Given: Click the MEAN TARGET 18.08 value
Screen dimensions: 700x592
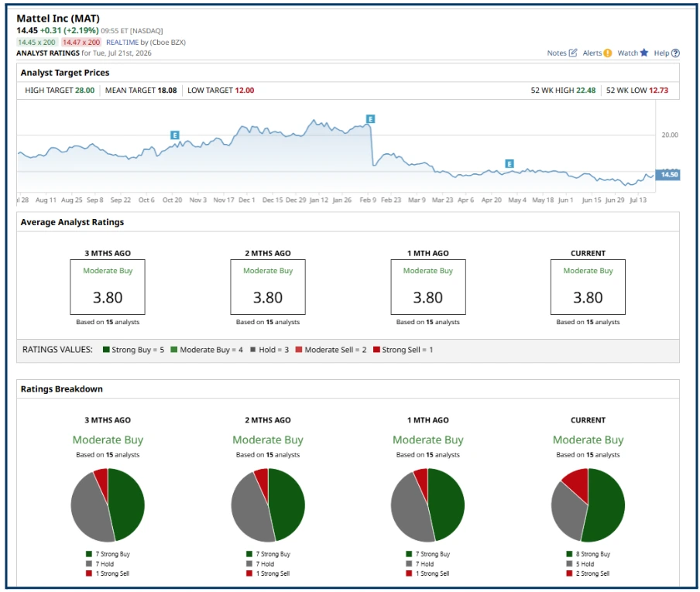Looking at the screenshot, I should [167, 90].
